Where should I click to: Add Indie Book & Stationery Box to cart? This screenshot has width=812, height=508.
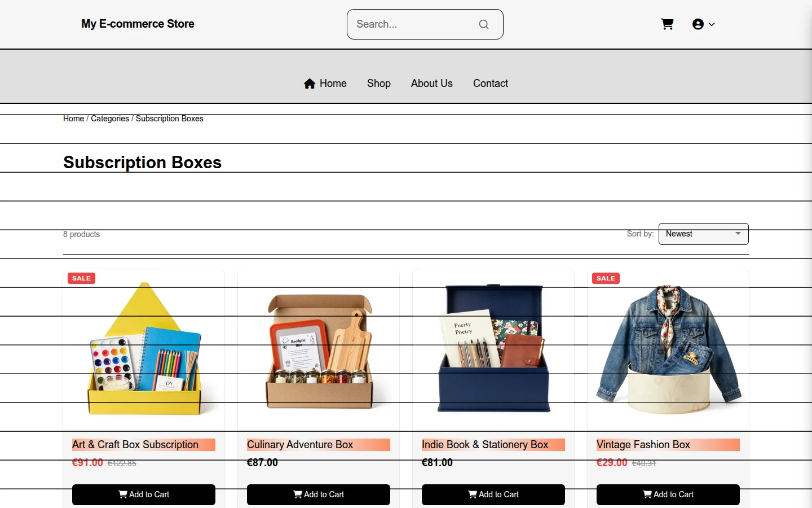[x=493, y=494]
